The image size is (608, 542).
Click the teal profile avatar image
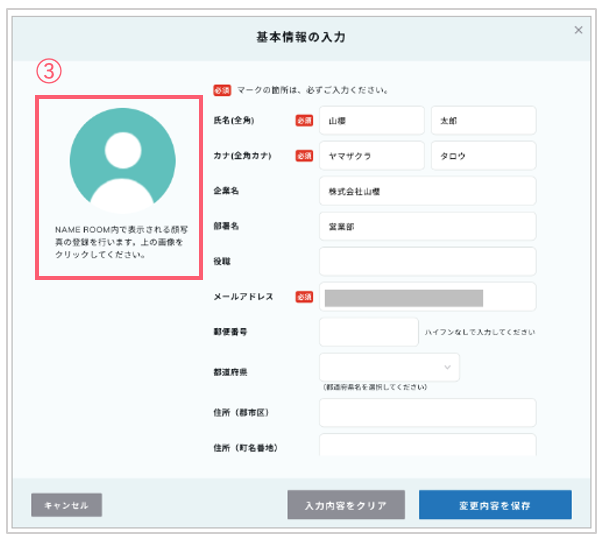123,161
